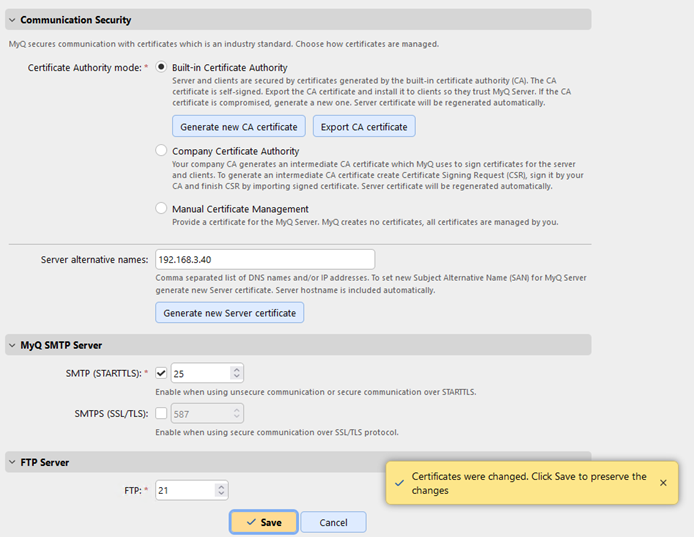Uncheck the SMTP (STARTTLS) checkbox
The height and width of the screenshot is (537, 694).
click(x=161, y=373)
